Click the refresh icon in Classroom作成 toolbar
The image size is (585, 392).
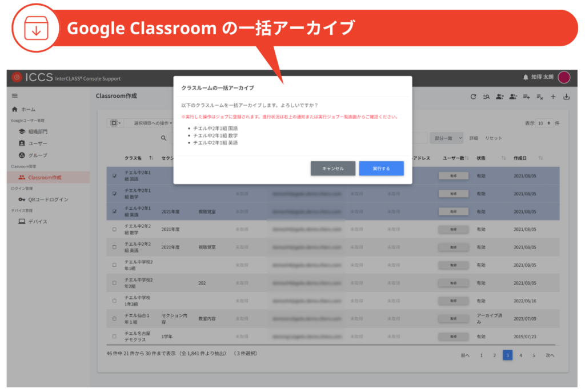[x=473, y=97]
